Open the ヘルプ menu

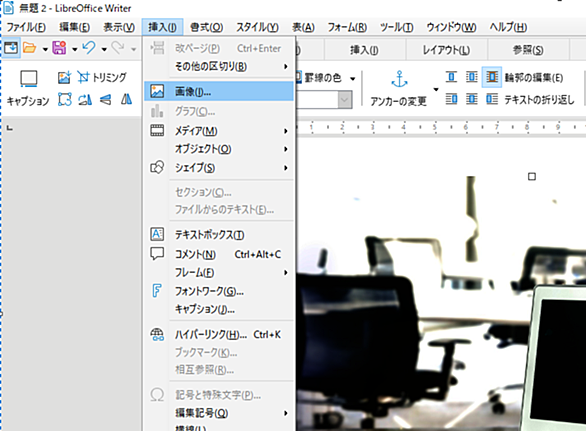(x=508, y=27)
